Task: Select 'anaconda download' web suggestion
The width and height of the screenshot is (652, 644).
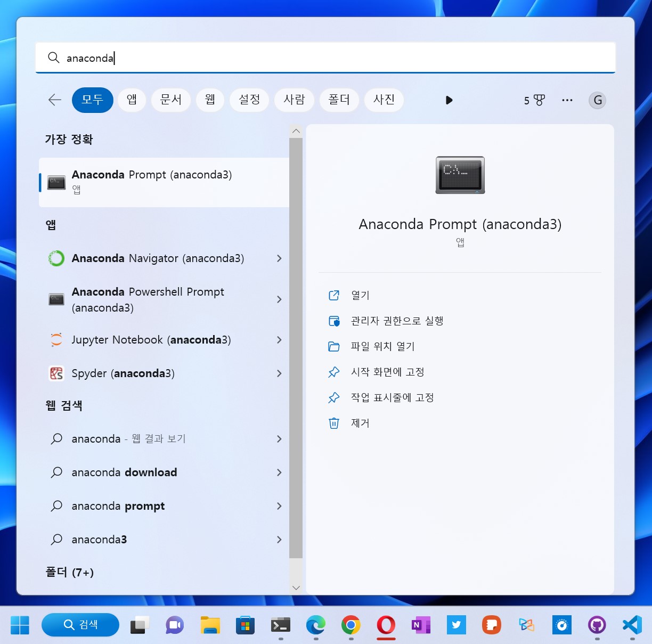Action: [164, 472]
